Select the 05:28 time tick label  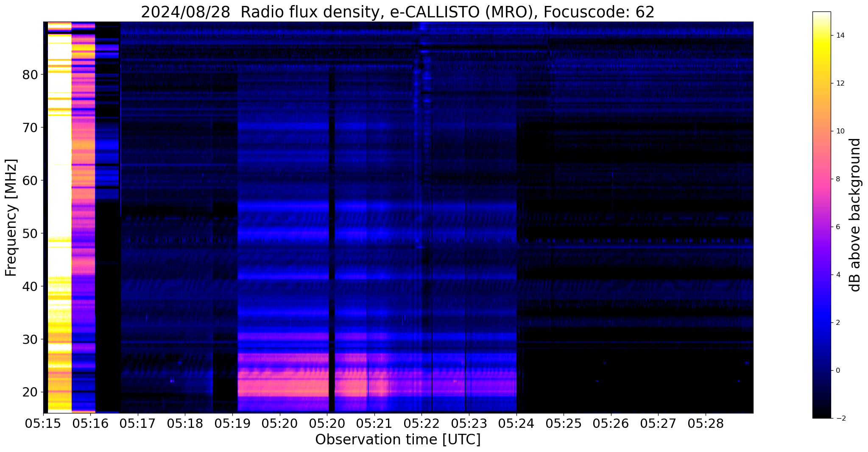[x=706, y=423]
